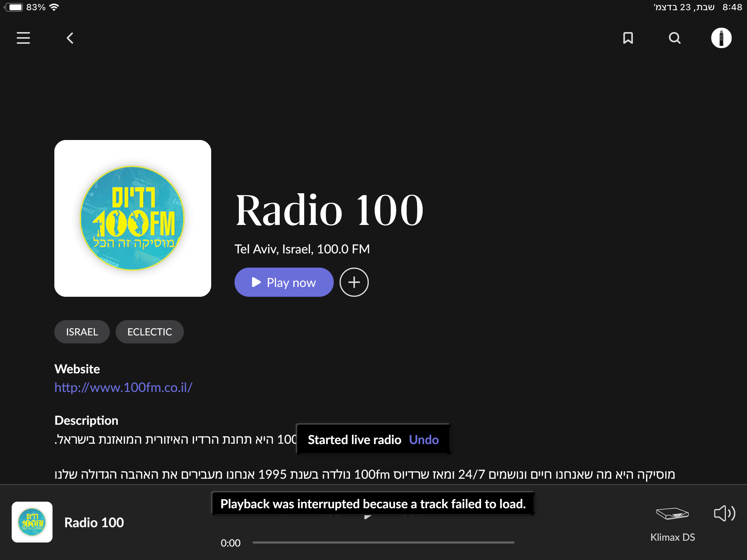The image size is (747, 560).
Task: Select the ISRAEL genre tag
Action: pos(82,331)
